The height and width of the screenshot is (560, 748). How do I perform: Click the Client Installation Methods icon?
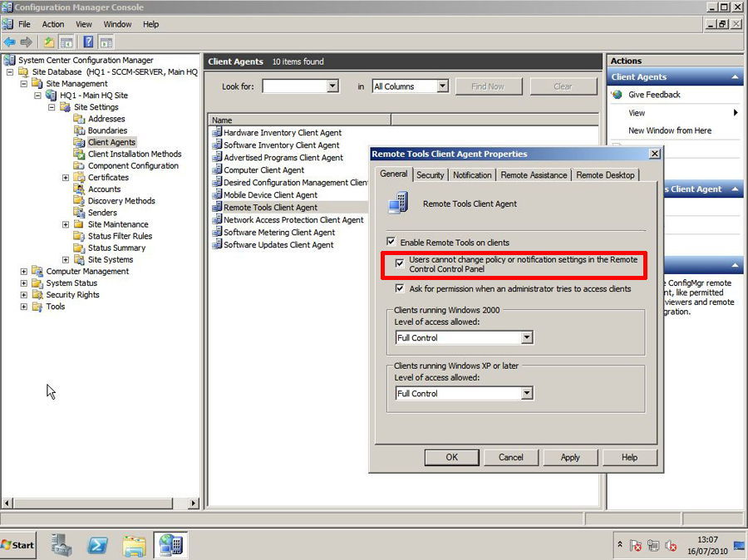(79, 154)
